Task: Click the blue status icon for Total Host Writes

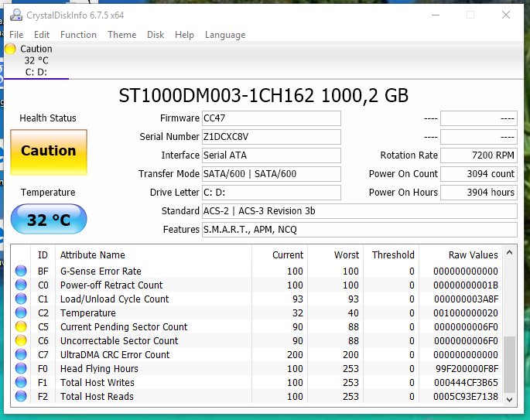Action: click(x=21, y=382)
